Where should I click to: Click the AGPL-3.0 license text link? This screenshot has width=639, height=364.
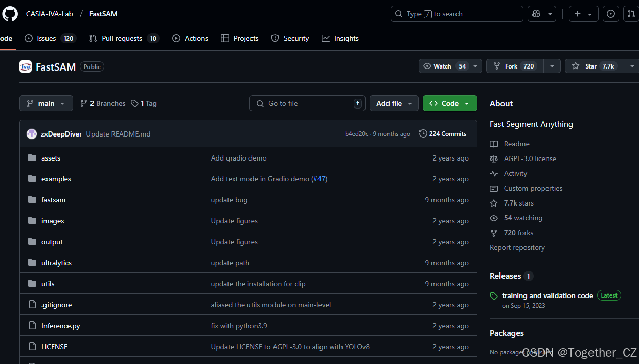click(530, 158)
